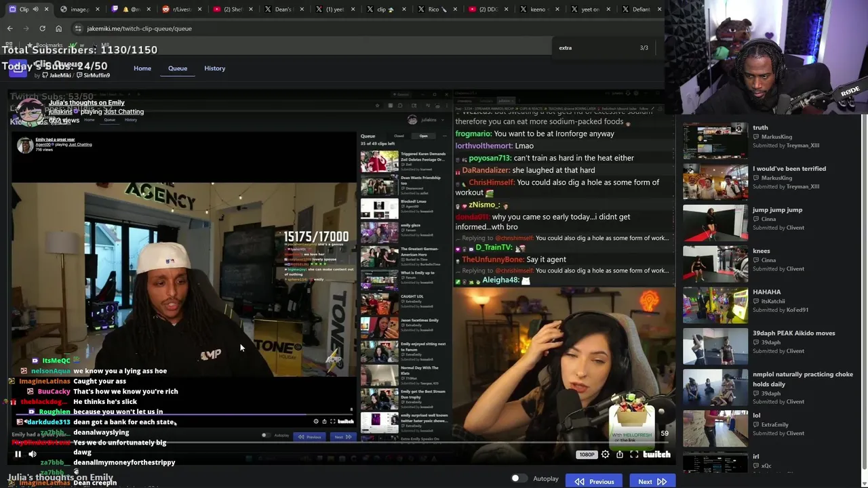
Task: Pause the clip with the pause icon
Action: (18, 454)
